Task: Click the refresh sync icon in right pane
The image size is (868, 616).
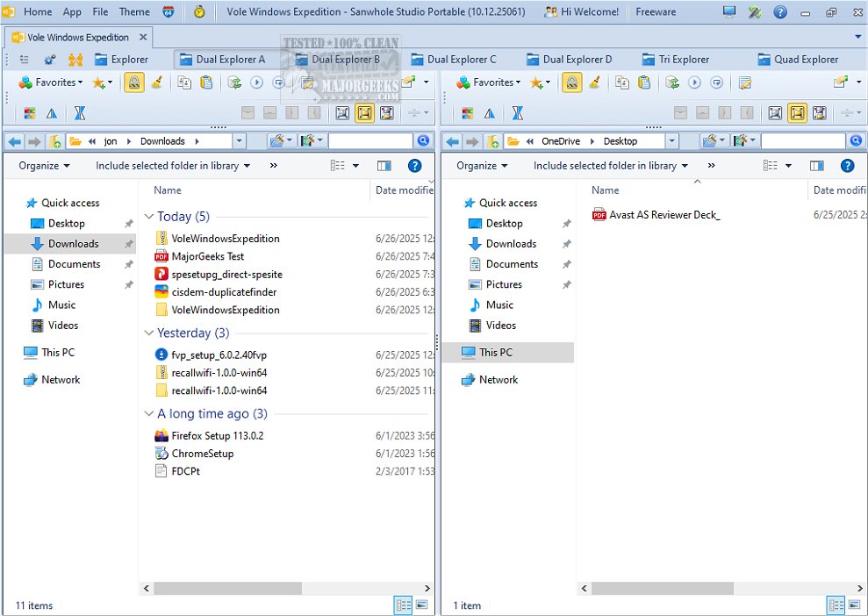Action: 672,83
